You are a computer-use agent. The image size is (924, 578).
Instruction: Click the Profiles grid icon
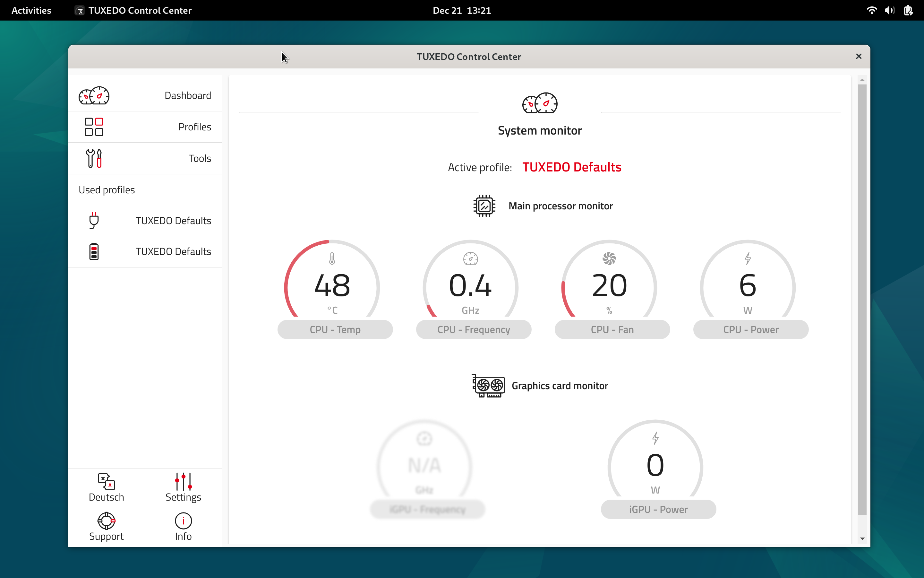pos(94,127)
